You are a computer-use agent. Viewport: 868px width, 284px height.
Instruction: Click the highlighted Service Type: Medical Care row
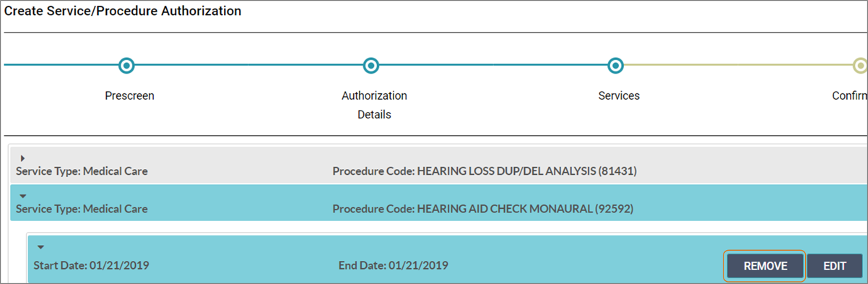[x=438, y=202]
